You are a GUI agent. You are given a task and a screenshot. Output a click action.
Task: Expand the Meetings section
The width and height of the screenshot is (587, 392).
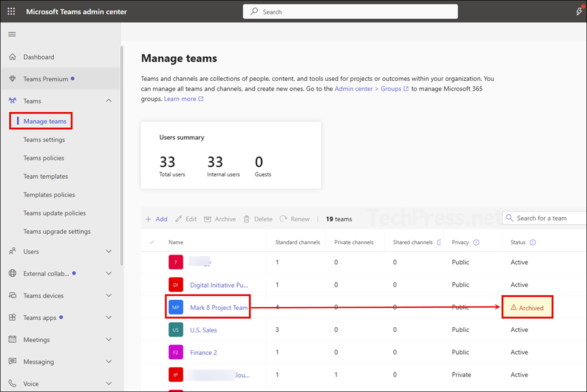109,339
